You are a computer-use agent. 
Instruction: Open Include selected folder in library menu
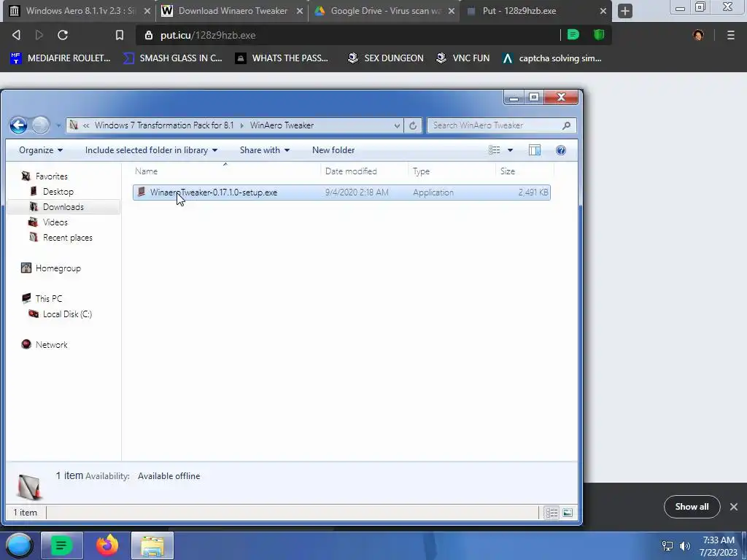(x=151, y=150)
